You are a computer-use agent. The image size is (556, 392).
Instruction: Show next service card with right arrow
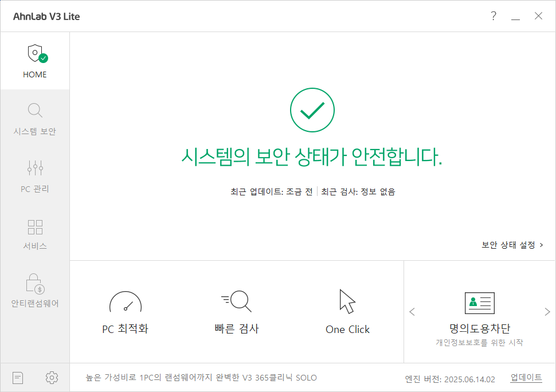coord(547,312)
